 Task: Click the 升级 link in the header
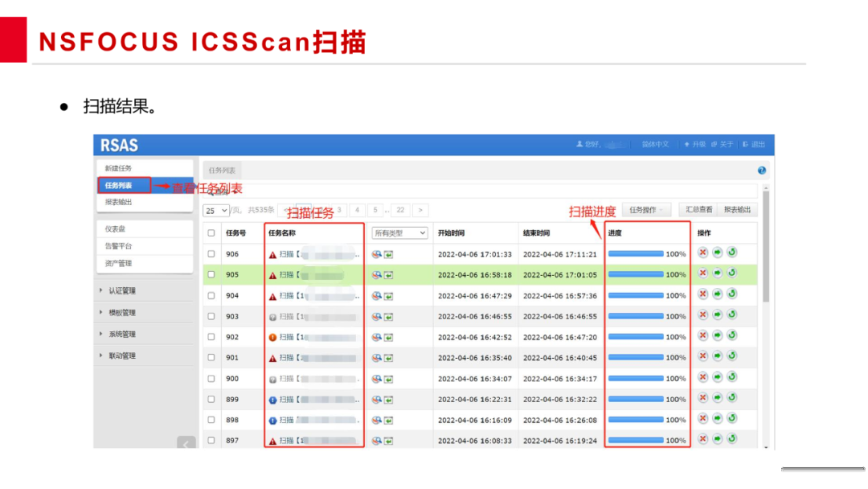(x=694, y=145)
